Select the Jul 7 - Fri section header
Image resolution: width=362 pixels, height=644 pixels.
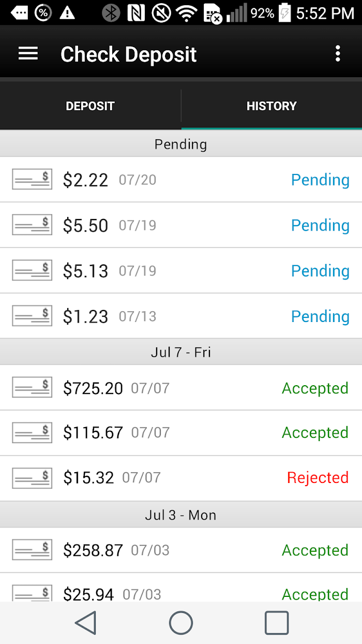coord(181,352)
